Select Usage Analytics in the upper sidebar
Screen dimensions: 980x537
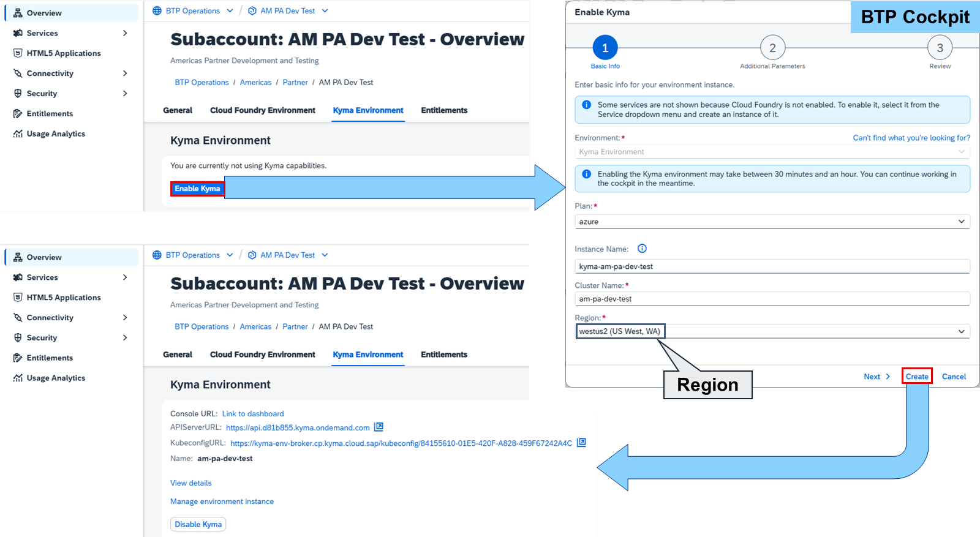[x=56, y=134]
